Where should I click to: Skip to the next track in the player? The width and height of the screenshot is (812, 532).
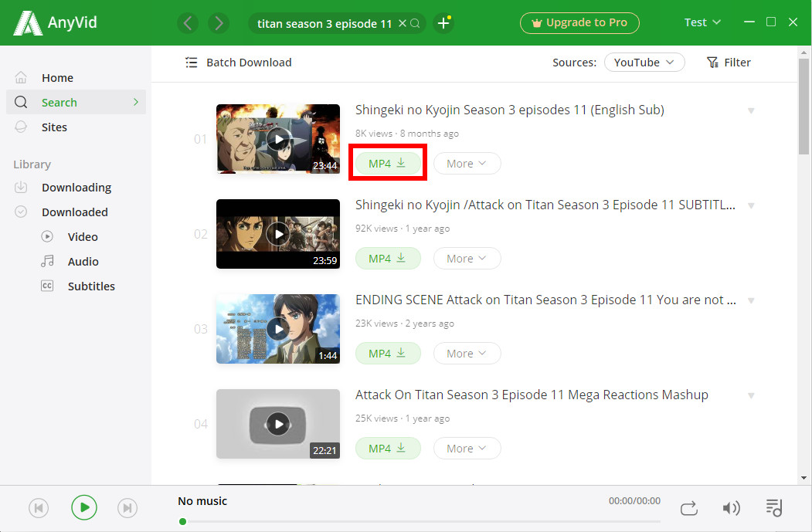127,507
